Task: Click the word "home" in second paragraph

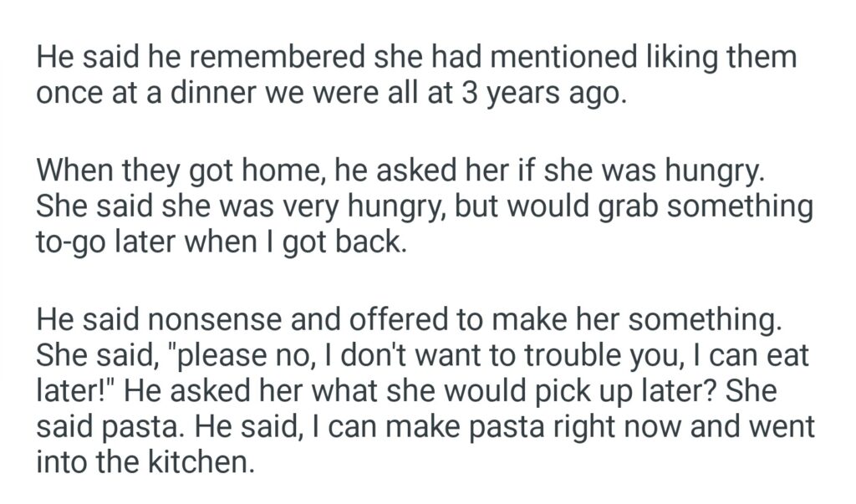Action: pos(273,174)
